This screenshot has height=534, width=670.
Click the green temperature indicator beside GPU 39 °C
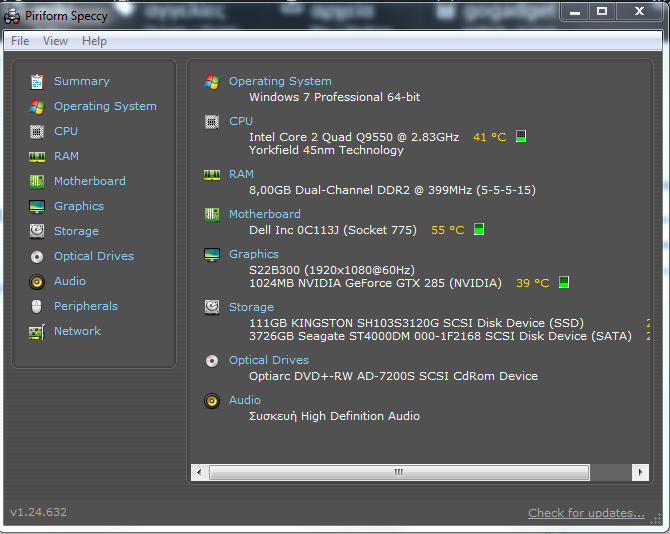(564, 282)
